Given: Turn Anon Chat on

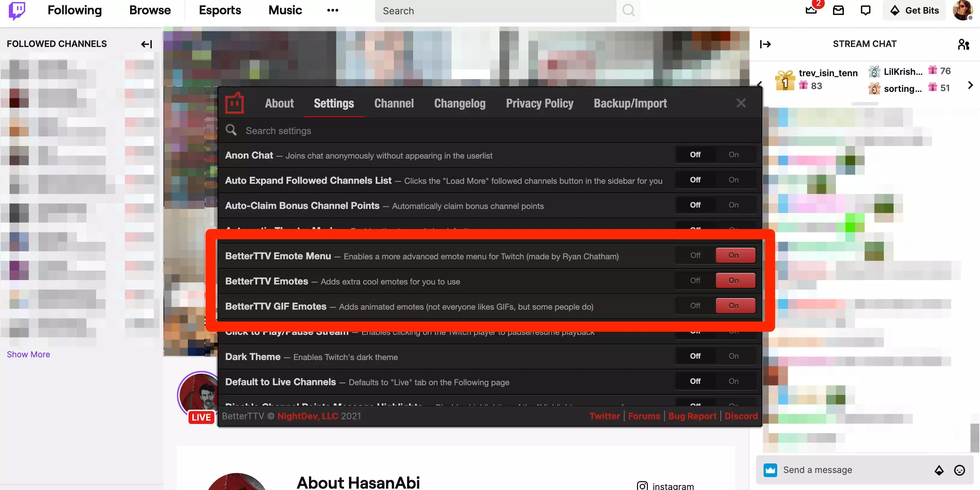Looking at the screenshot, I should pos(734,154).
